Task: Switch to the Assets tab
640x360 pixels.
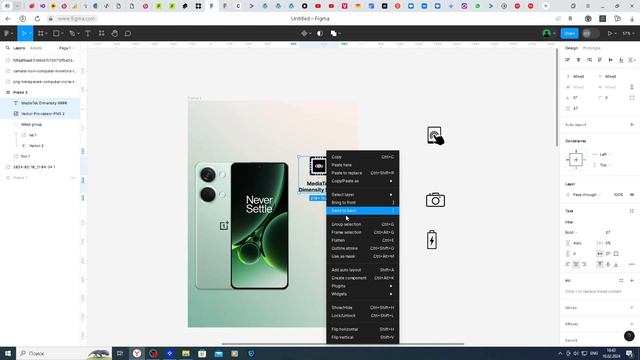Action: (36, 48)
